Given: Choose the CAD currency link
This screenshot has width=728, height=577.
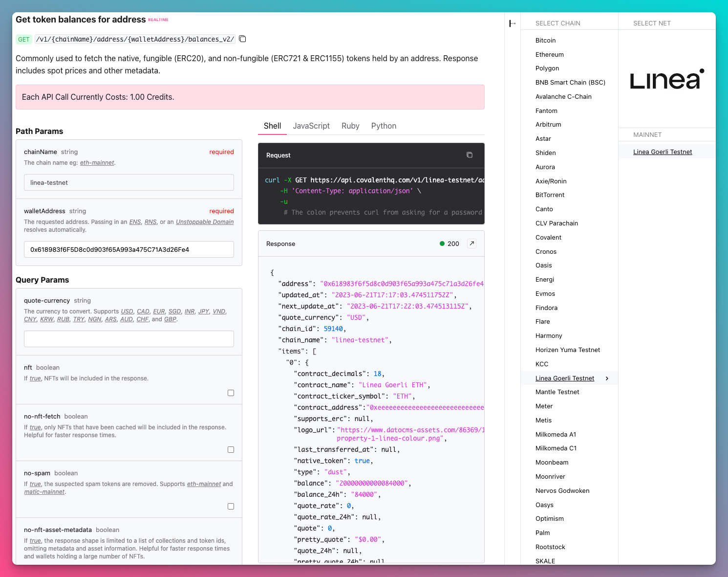Looking at the screenshot, I should click(143, 311).
